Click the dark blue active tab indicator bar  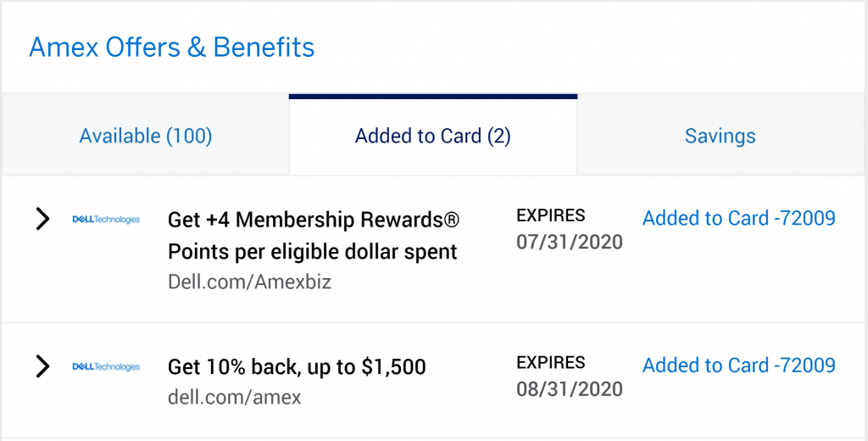click(433, 97)
